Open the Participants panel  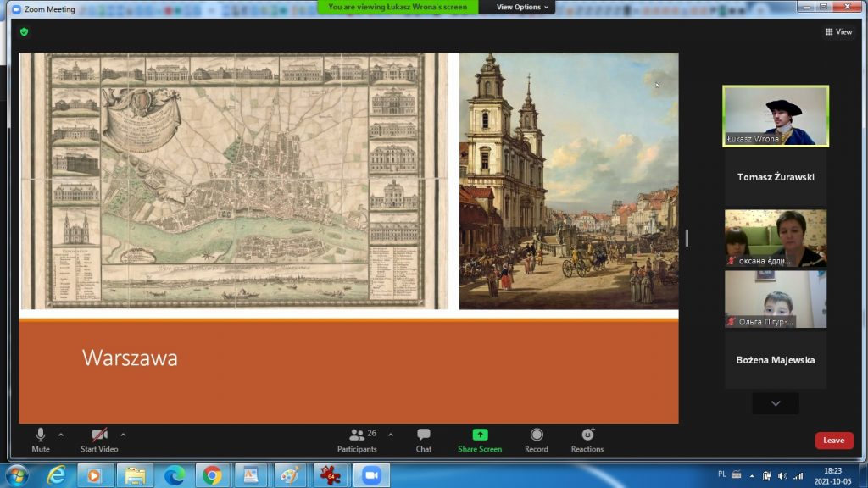point(357,440)
